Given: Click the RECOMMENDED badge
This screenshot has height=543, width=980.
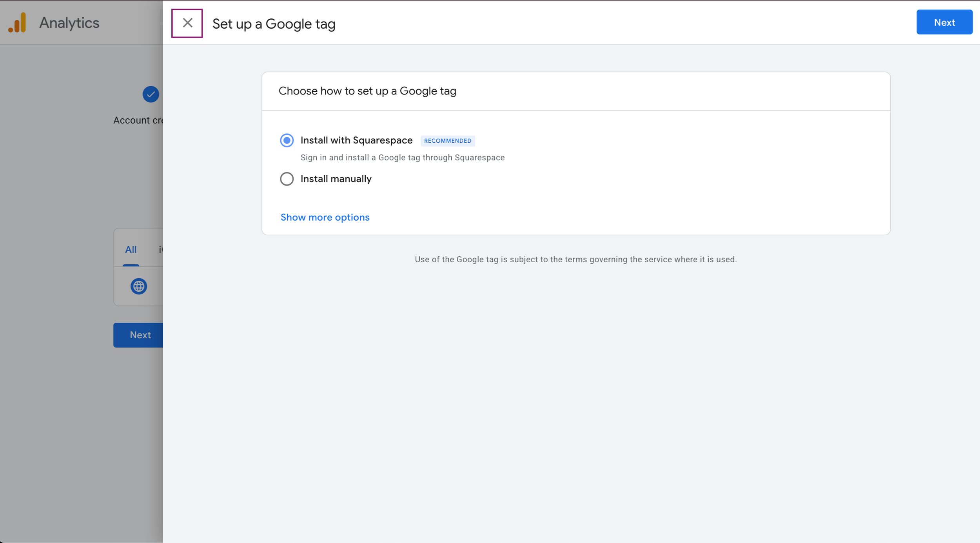Looking at the screenshot, I should pos(447,141).
